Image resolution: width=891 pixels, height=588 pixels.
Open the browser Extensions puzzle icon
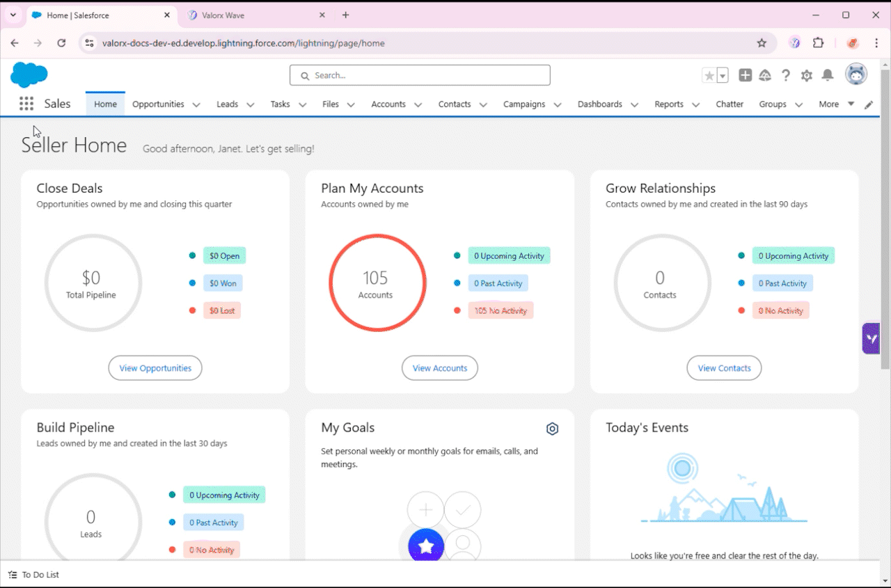(819, 43)
